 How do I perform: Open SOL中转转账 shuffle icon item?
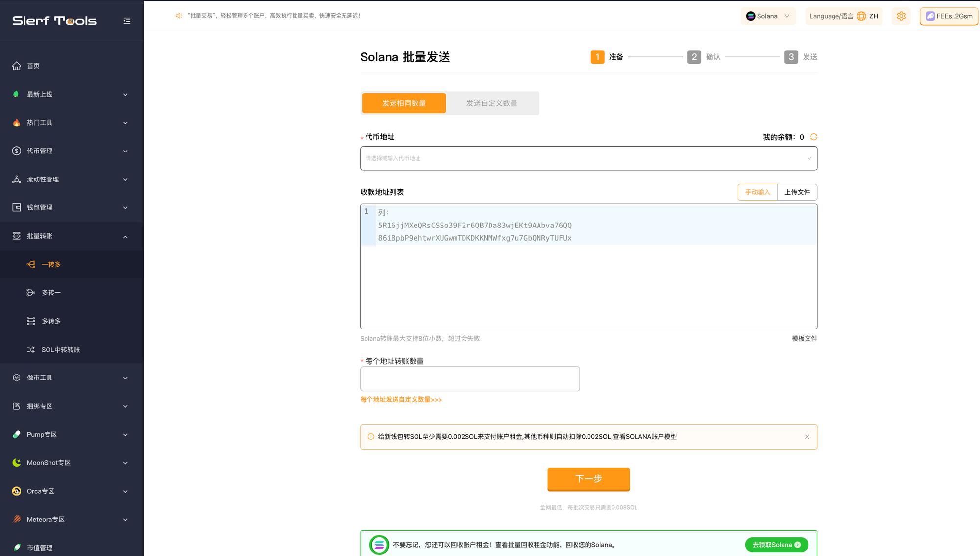[31, 350]
